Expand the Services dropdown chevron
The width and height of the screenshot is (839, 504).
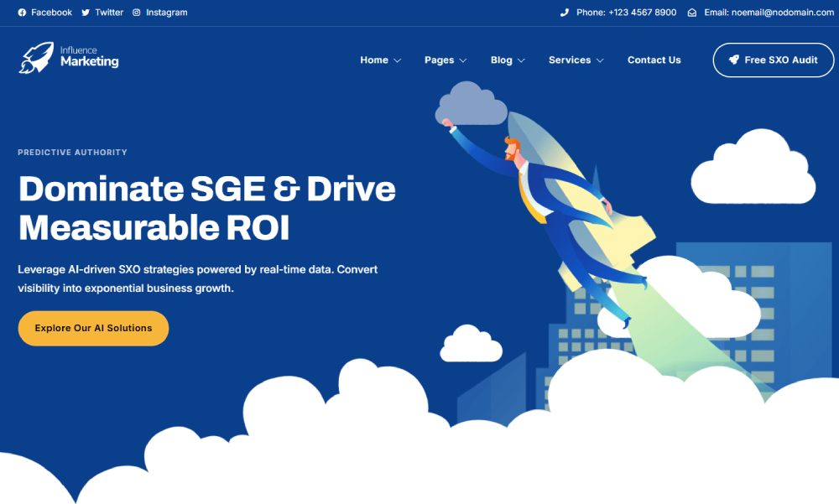pos(600,60)
